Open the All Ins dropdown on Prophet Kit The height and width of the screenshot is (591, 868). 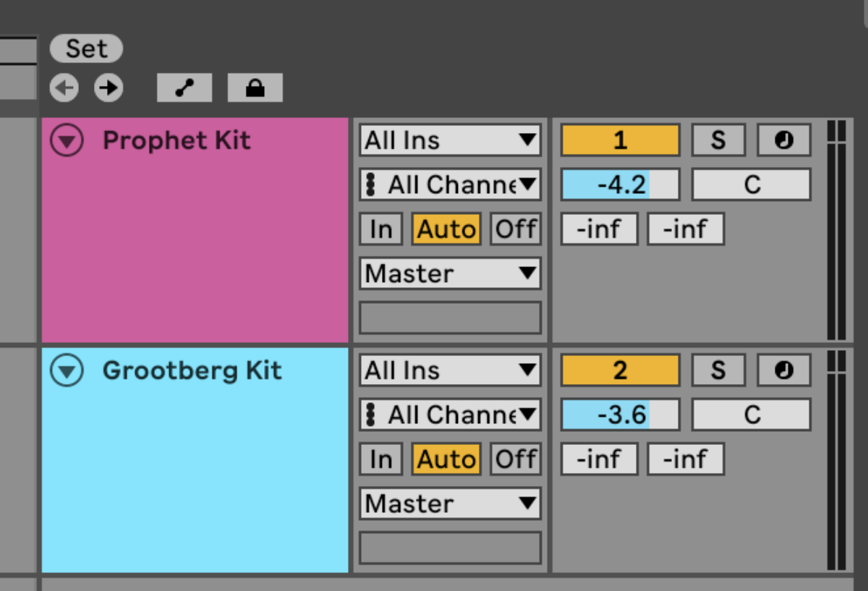click(449, 140)
